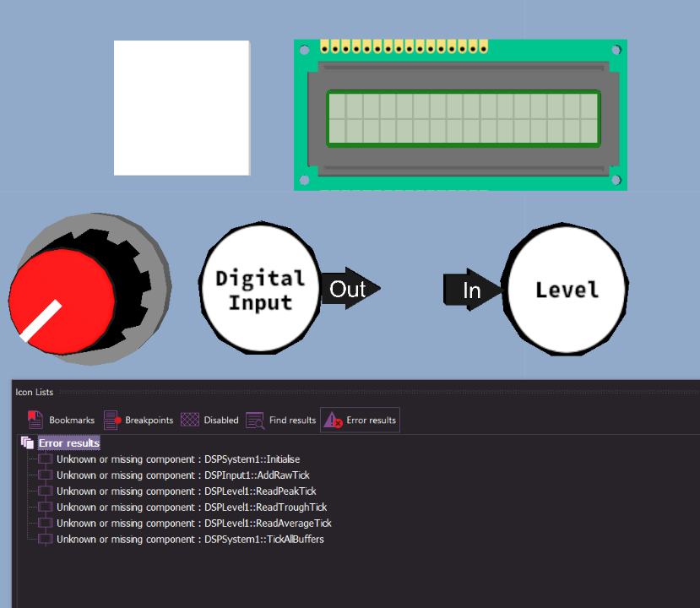This screenshot has width=700, height=608.
Task: Select the DSPSystem1::TickAllBuffers error
Action: tap(190, 539)
